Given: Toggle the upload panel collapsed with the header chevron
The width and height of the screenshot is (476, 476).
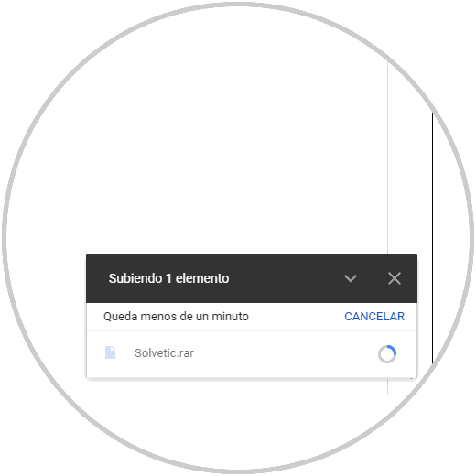Looking at the screenshot, I should click(351, 278).
